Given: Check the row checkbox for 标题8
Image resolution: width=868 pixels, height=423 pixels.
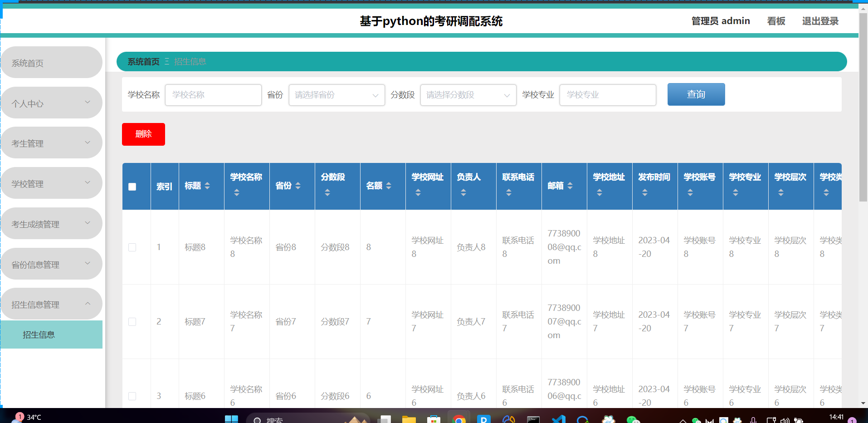Looking at the screenshot, I should (x=132, y=247).
